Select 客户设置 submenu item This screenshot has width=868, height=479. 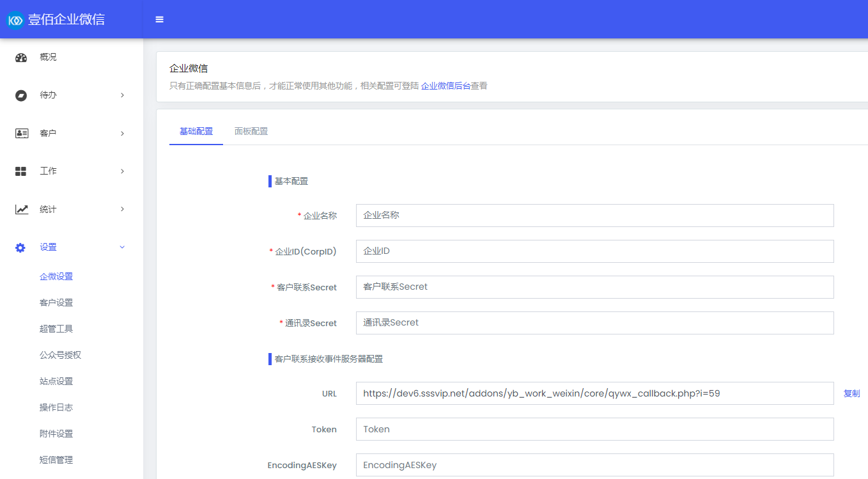(x=56, y=302)
